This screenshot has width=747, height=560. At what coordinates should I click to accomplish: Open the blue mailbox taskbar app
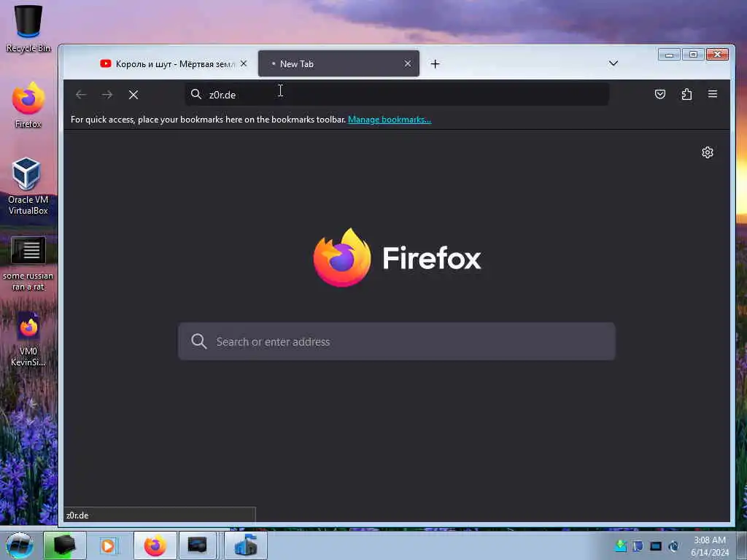[x=246, y=545]
